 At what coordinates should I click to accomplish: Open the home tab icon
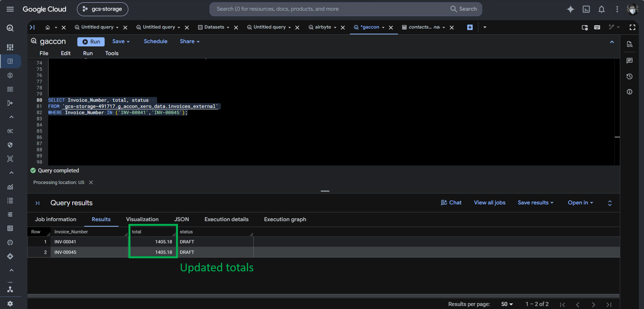[x=48, y=27]
